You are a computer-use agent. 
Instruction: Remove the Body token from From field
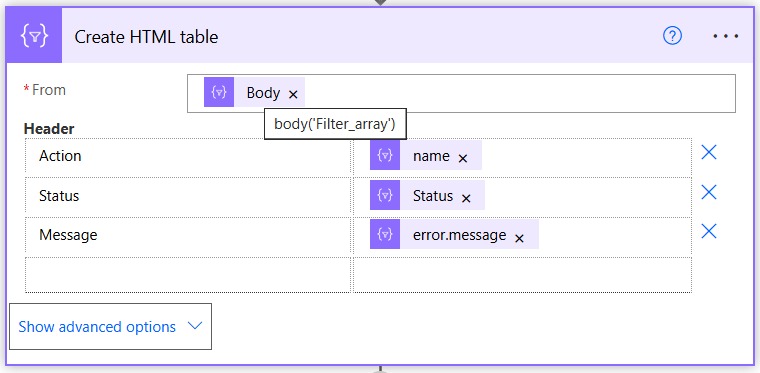(293, 94)
